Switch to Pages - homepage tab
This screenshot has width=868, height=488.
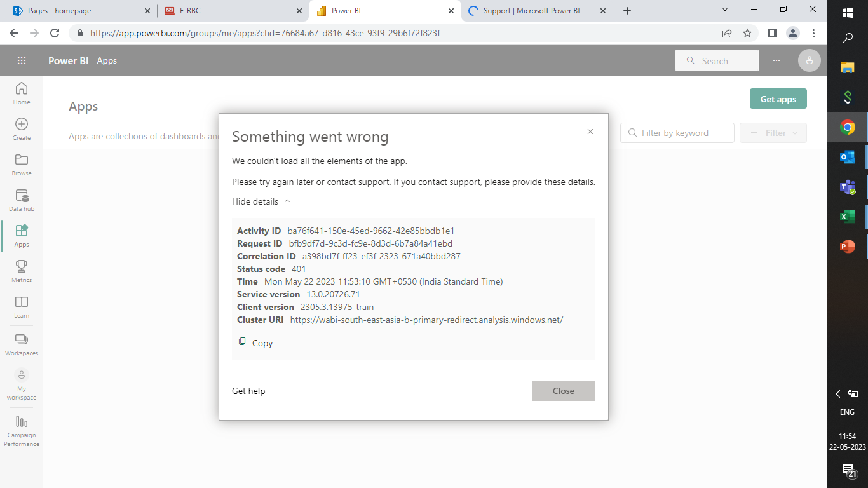[79, 11]
